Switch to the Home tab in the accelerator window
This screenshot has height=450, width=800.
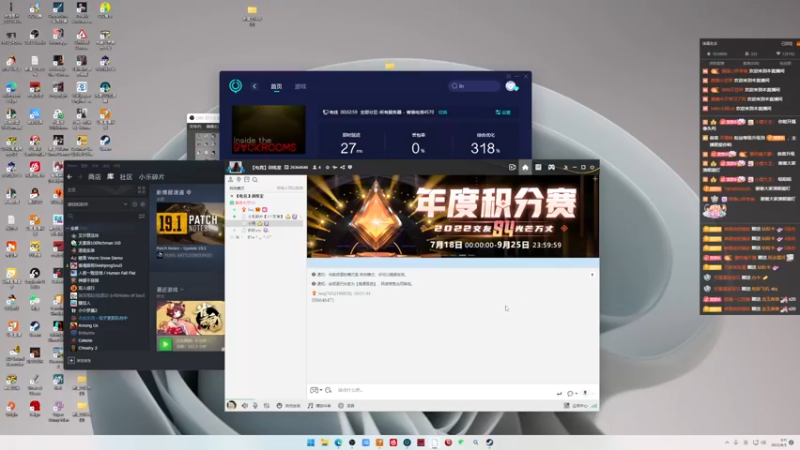276,86
